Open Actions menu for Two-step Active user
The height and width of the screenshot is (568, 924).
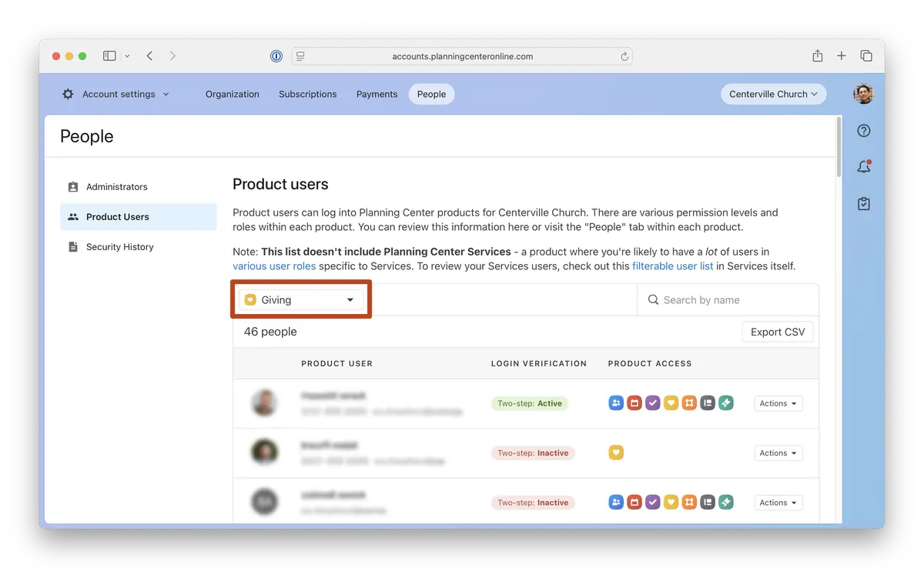coord(778,403)
